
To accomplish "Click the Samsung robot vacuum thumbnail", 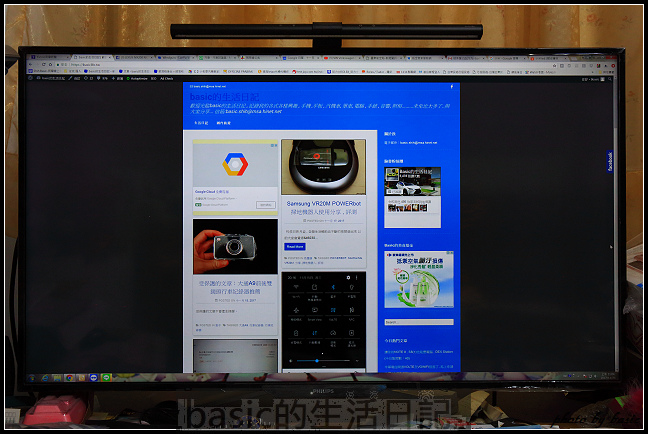I will coord(324,167).
